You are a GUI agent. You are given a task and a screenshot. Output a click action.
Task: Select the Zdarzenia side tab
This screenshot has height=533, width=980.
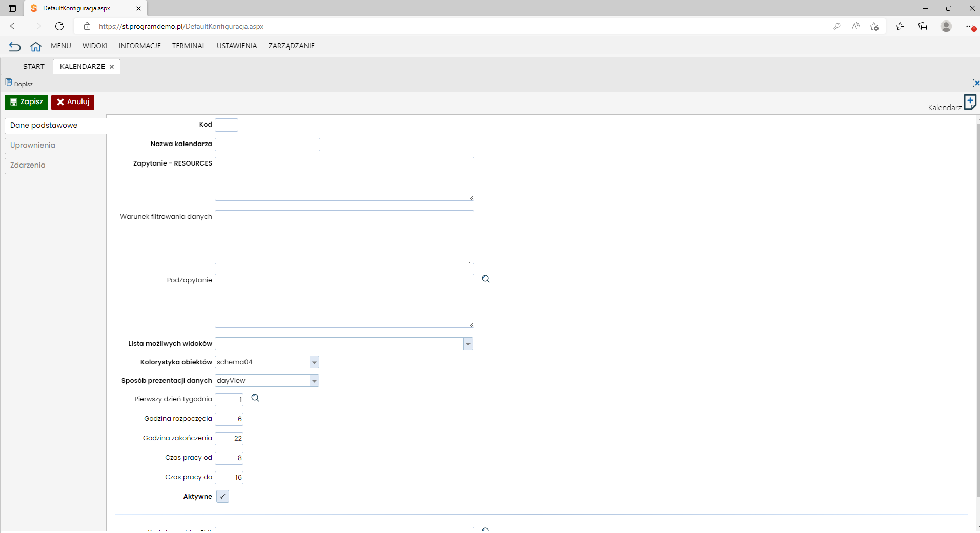point(55,166)
